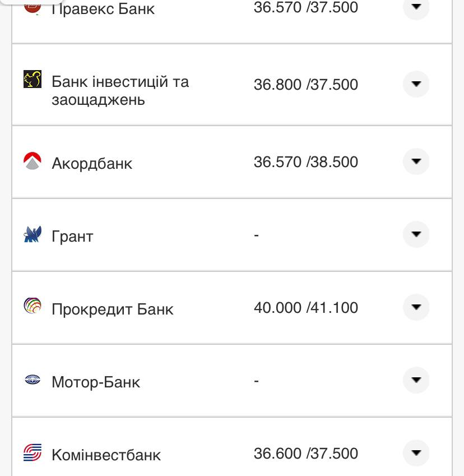Click the Мотор-Банк bank name
The width and height of the screenshot is (464, 476).
96,382
